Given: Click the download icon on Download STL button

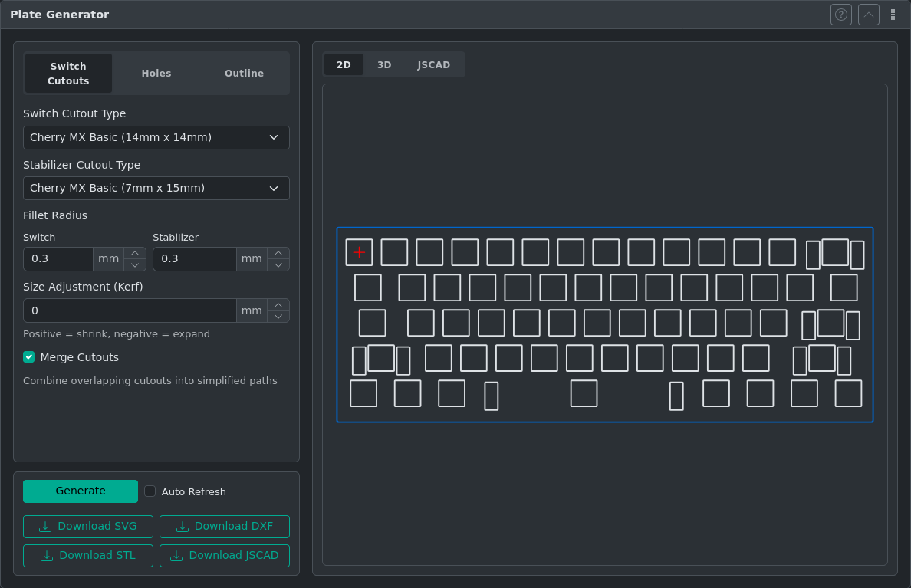Looking at the screenshot, I should (48, 555).
